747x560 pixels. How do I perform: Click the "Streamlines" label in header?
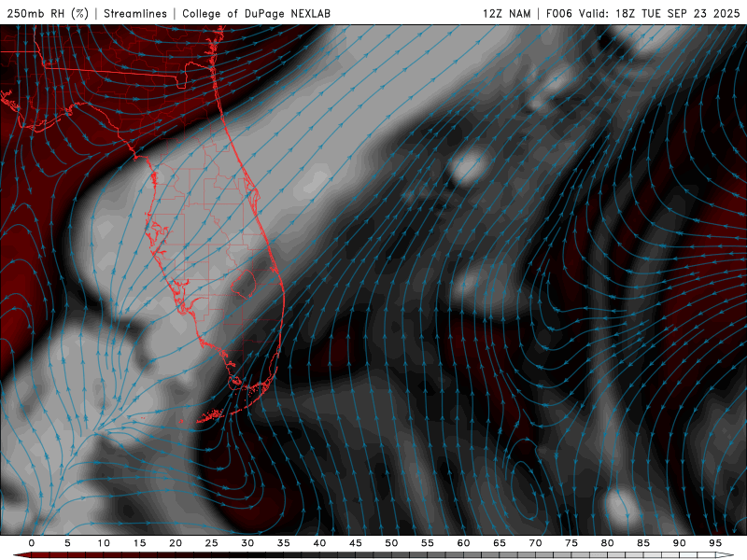click(135, 13)
